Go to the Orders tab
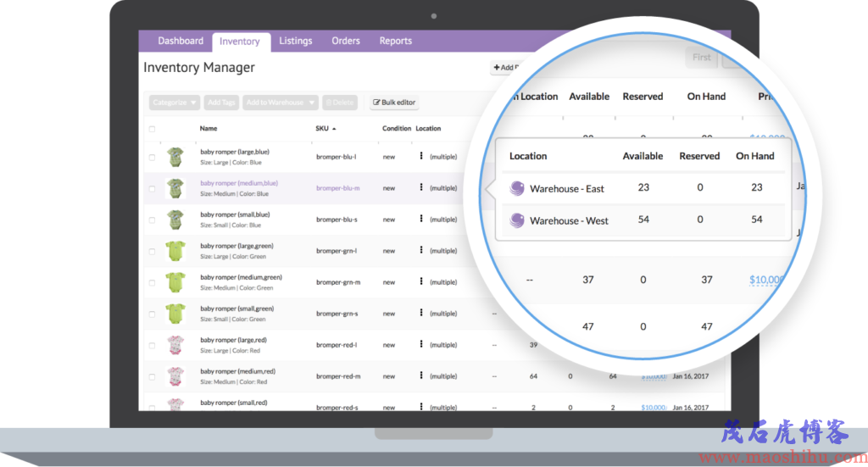The width and height of the screenshot is (868, 467). (x=346, y=41)
